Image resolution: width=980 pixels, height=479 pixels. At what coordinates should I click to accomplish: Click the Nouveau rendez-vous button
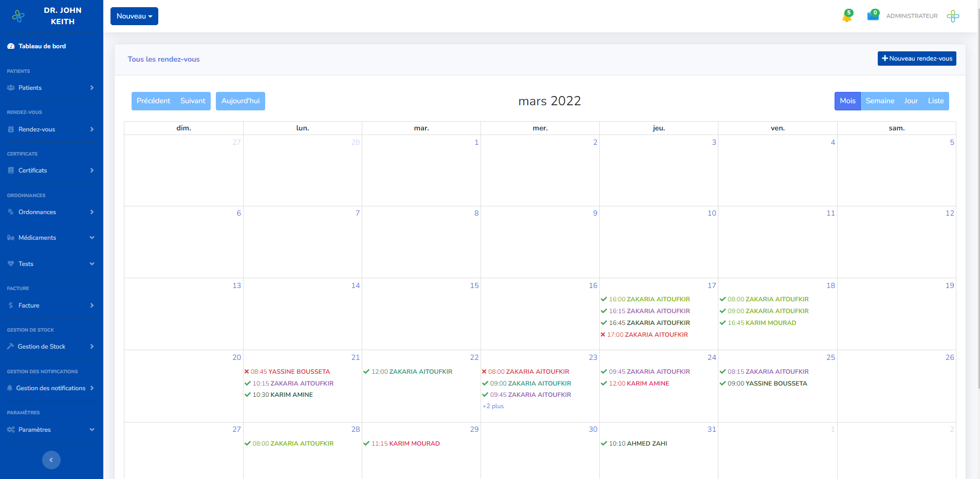[x=916, y=59]
